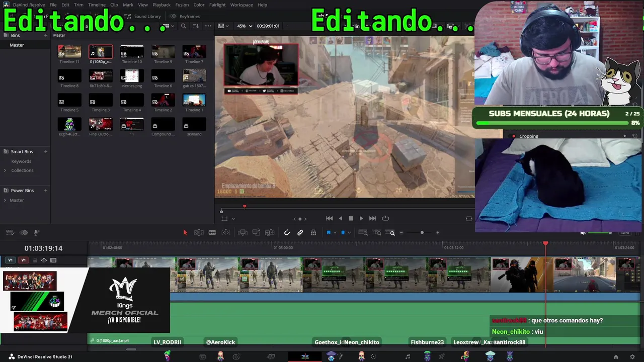This screenshot has height=362, width=644.
Task: Click the Insert Clip icon
Action: [x=243, y=232]
